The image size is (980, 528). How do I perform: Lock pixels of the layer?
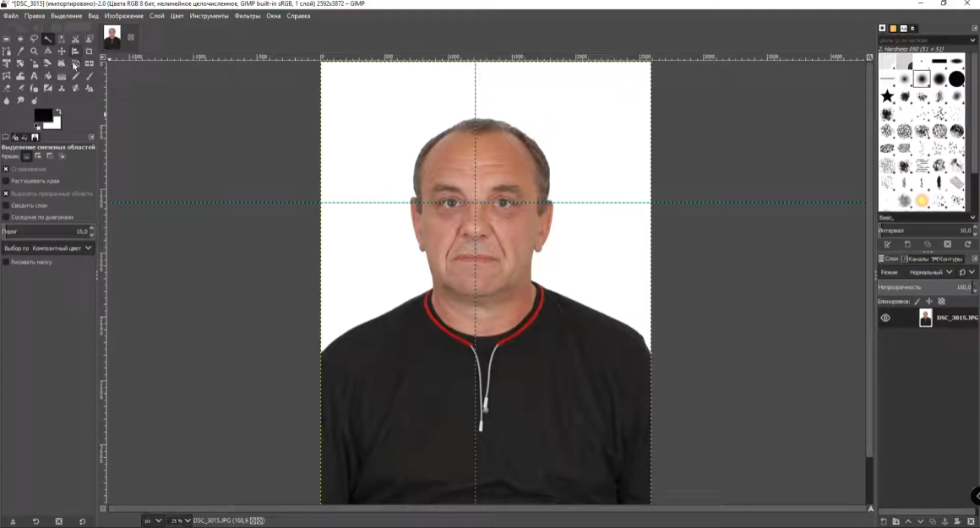pyautogui.click(x=917, y=302)
